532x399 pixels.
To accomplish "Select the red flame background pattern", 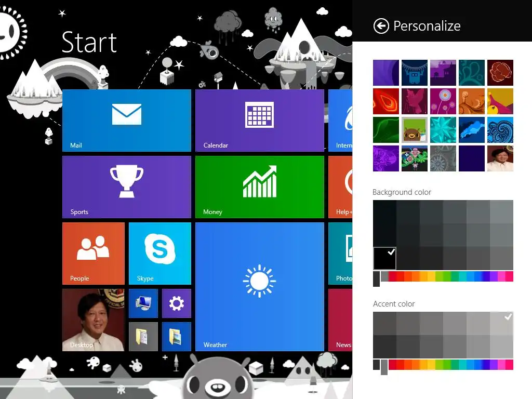I will point(386,101).
